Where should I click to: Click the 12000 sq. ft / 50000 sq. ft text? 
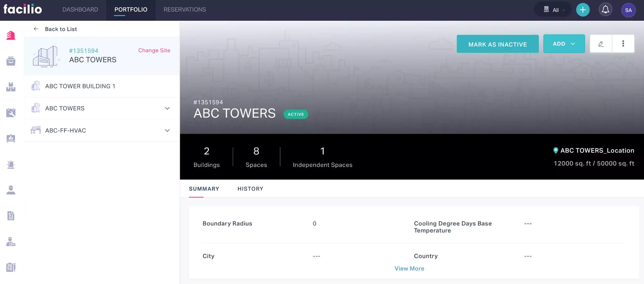pyautogui.click(x=594, y=163)
